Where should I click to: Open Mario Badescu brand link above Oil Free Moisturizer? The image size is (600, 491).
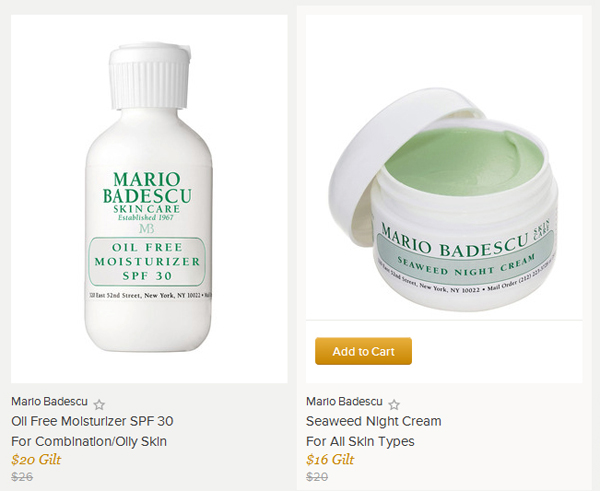pos(49,401)
